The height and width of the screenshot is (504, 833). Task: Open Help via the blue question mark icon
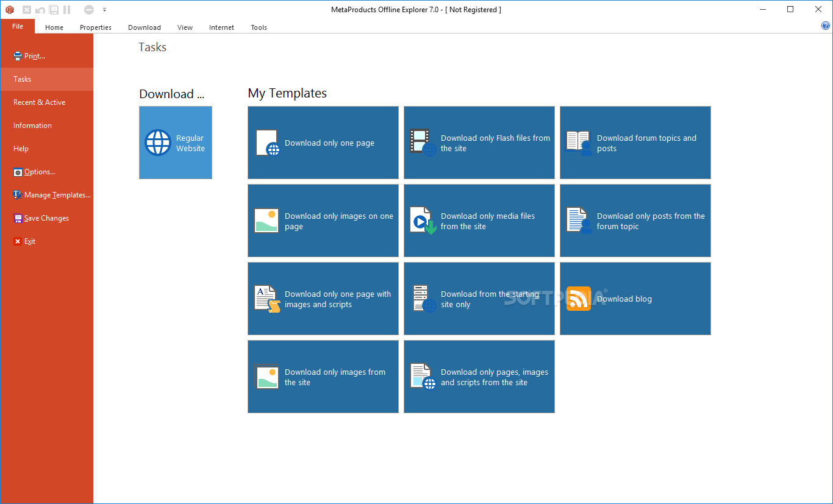click(x=826, y=26)
